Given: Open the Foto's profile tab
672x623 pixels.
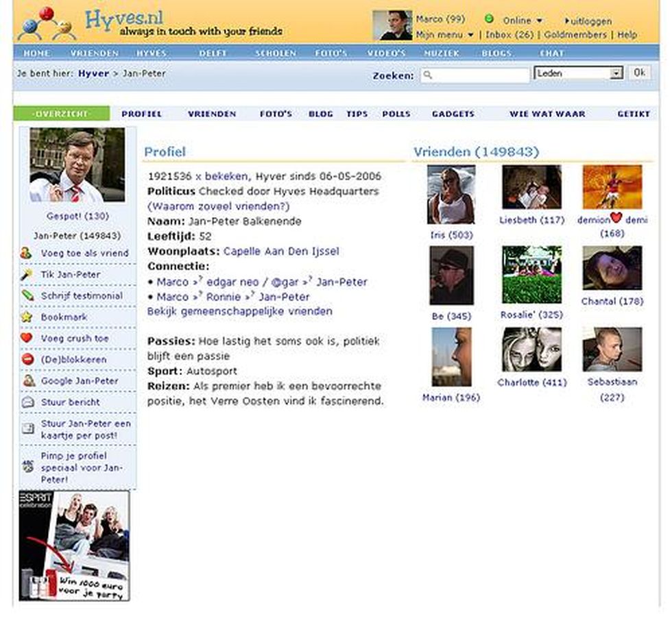Looking at the screenshot, I should pos(276,114).
